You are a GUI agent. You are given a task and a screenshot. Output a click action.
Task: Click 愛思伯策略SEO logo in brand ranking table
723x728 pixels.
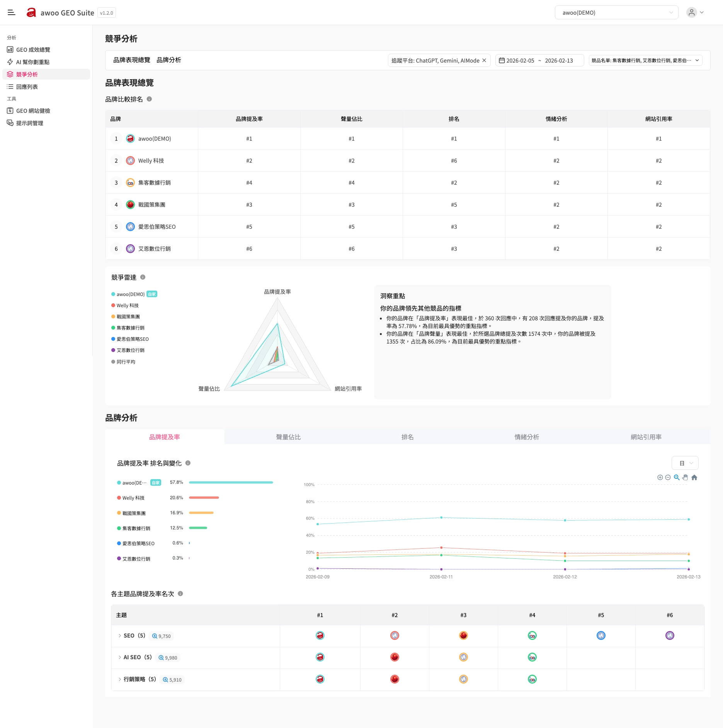pyautogui.click(x=131, y=227)
